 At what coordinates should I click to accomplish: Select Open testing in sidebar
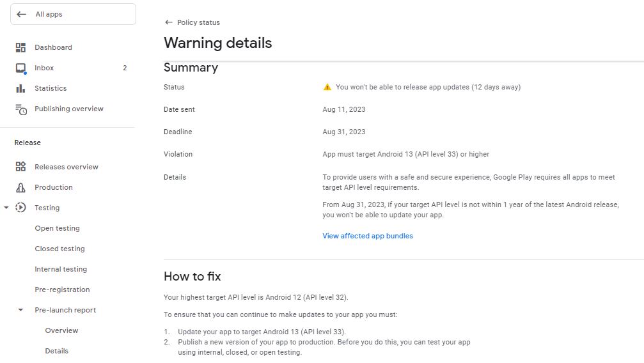tap(58, 228)
